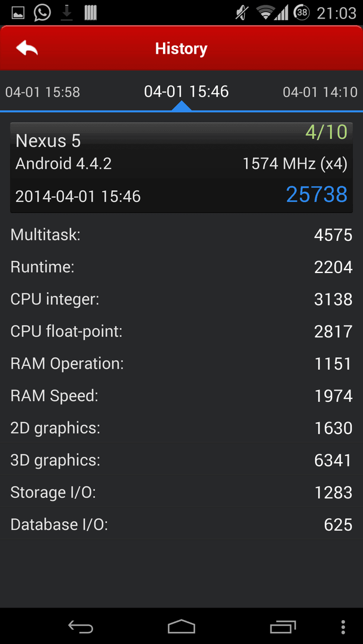Switch to the 04-01 14:10 history entry
Screen dimensions: 363x644
coord(320,92)
